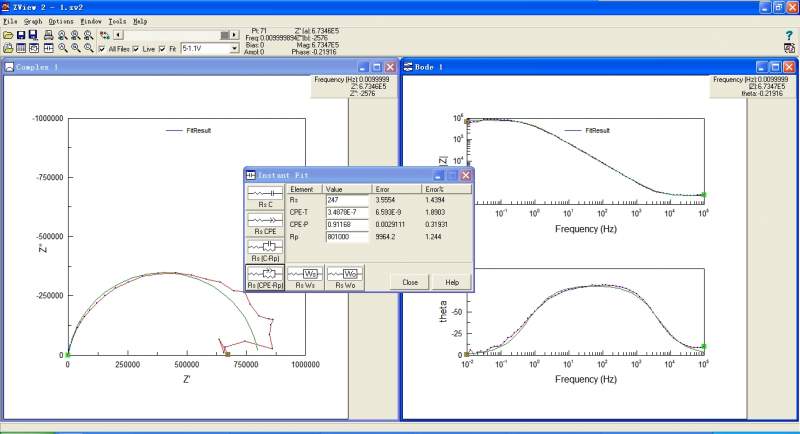This screenshot has height=434, width=800.
Task: Click the Rs value field showing 247
Action: click(x=347, y=200)
